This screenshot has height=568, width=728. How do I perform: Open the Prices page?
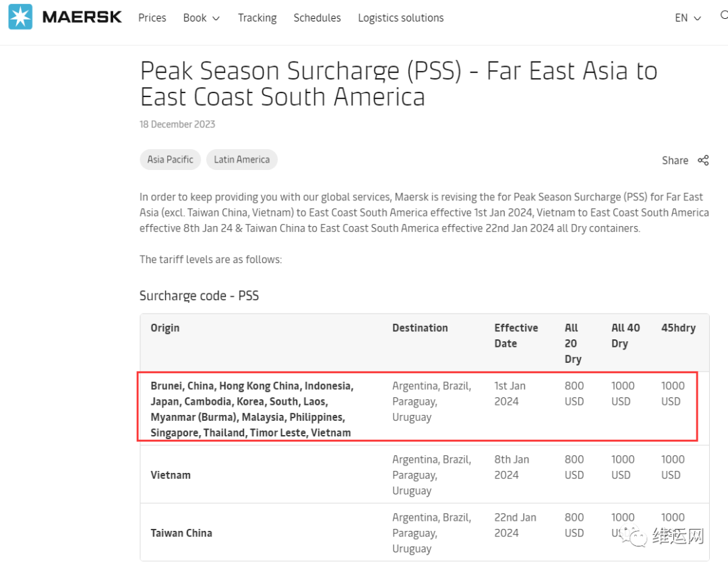[x=152, y=18]
